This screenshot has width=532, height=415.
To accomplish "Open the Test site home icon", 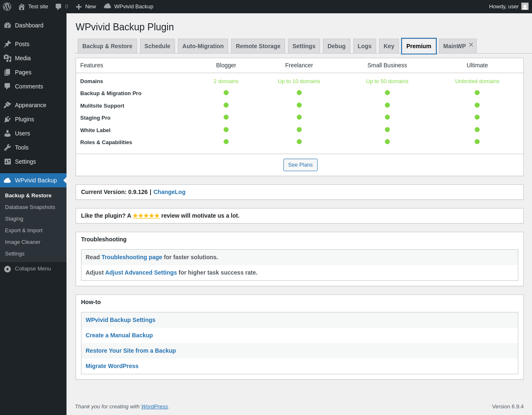I will (22, 7).
